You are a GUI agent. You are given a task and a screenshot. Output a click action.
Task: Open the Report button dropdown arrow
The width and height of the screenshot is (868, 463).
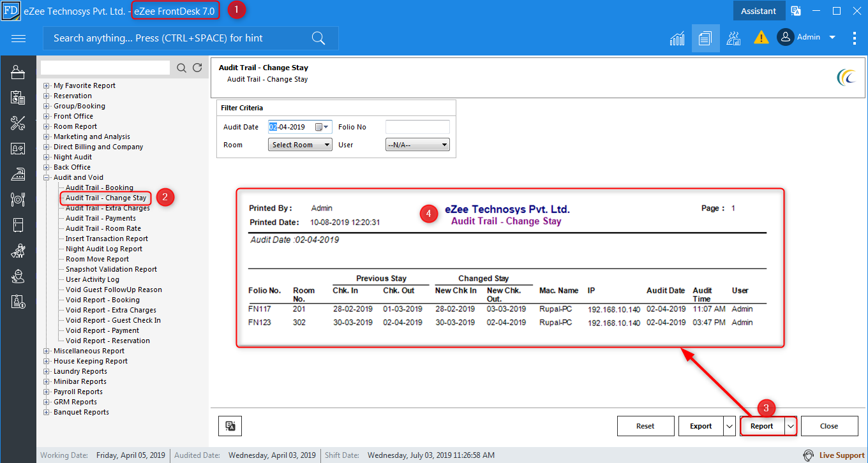[791, 426]
